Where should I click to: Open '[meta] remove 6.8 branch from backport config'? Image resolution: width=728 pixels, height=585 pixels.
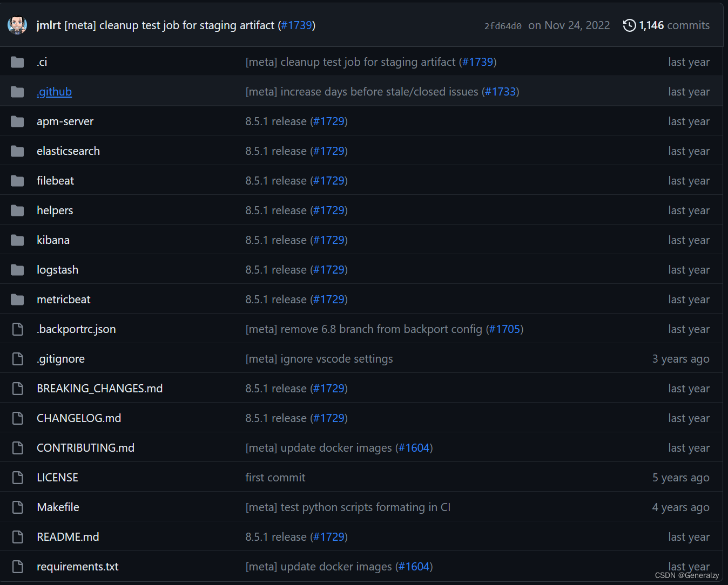click(x=364, y=329)
